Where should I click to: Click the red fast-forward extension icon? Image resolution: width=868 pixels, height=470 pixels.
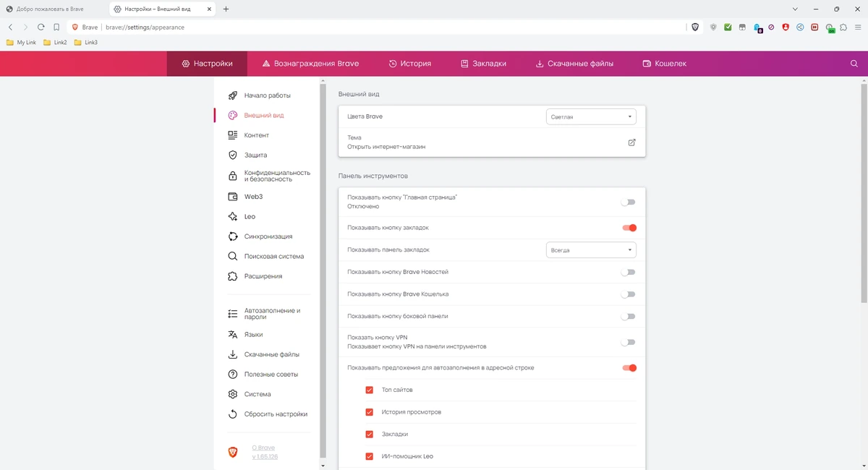814,27
